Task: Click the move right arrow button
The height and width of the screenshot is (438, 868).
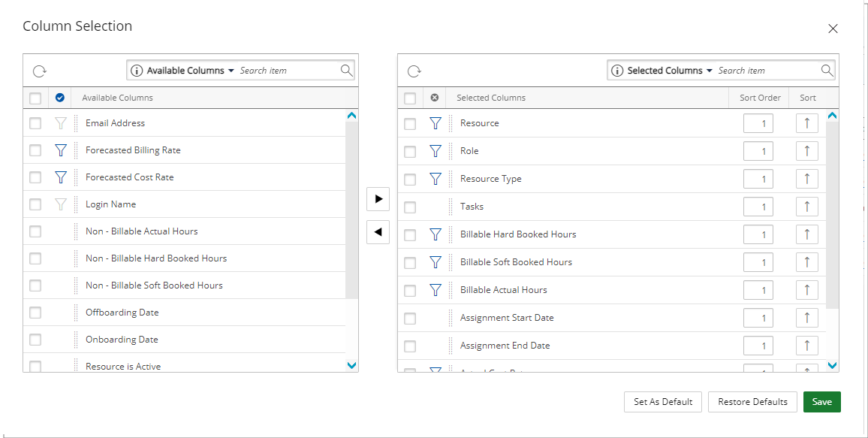Action: 378,199
